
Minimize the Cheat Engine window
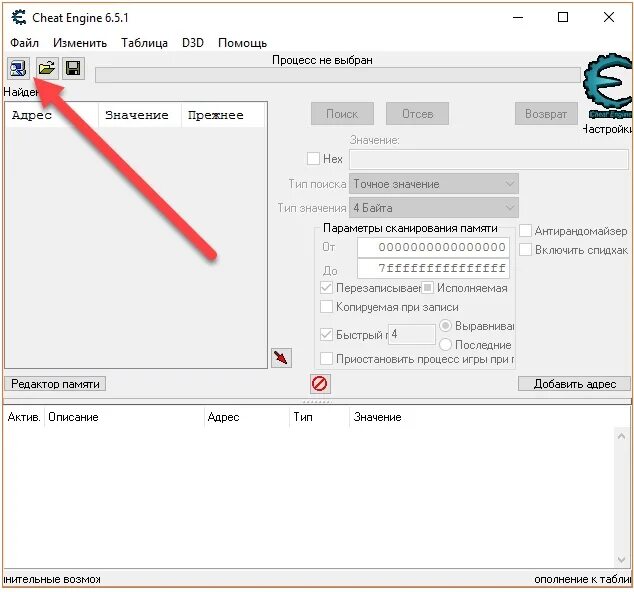click(518, 17)
